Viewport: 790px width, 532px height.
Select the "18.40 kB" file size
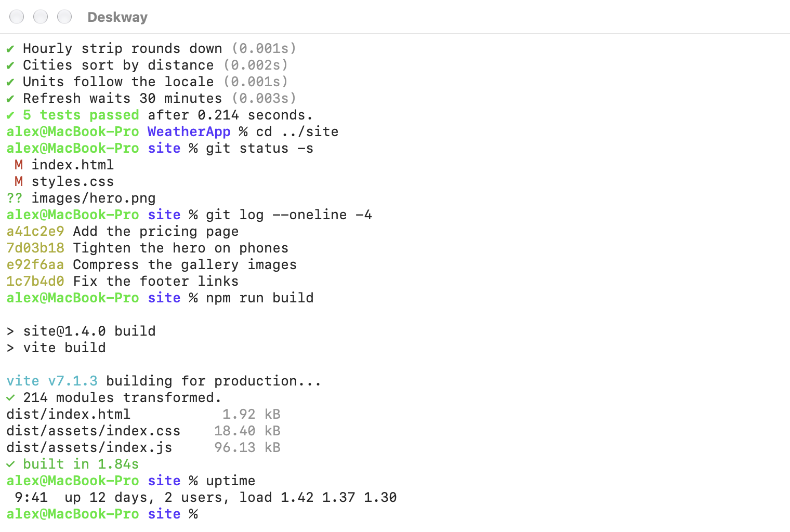pyautogui.click(x=247, y=431)
